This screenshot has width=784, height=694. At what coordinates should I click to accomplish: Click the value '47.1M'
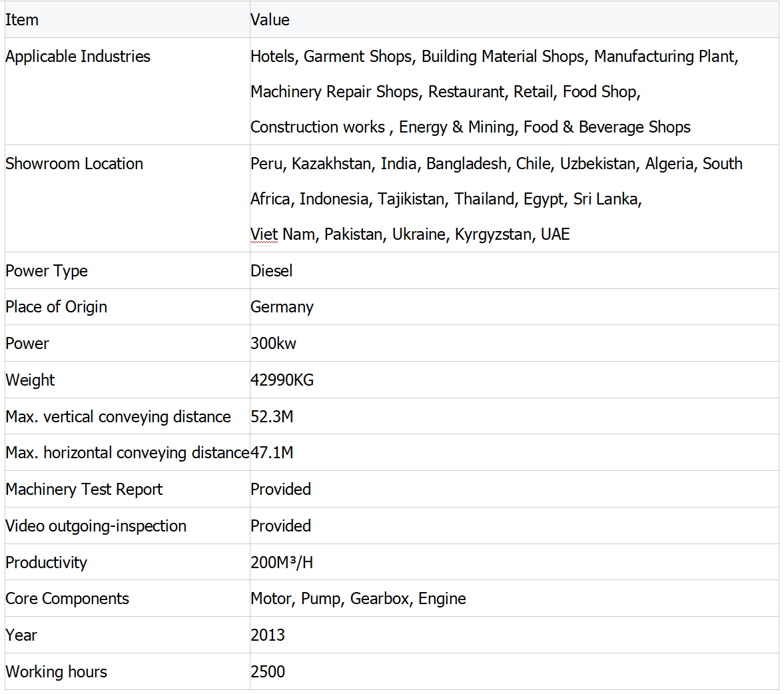[x=272, y=452]
